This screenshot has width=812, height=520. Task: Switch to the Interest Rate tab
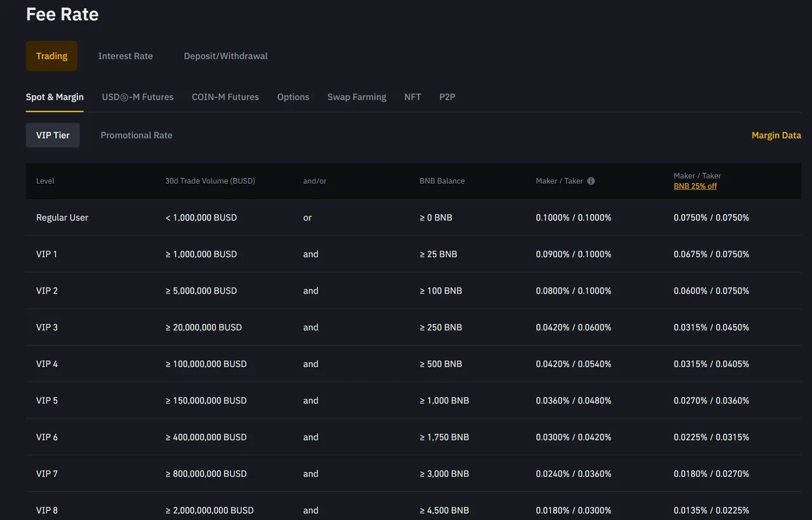click(125, 56)
